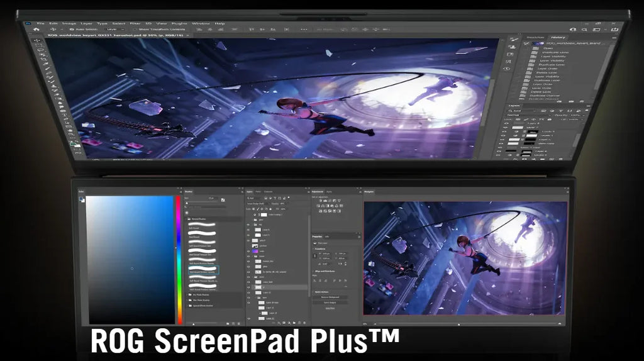The width and height of the screenshot is (644, 361).
Task: Open Linear Dodge blend mode dropdown
Action: click(257, 203)
